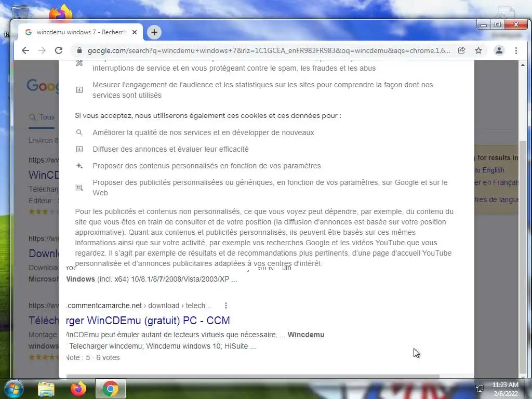The image size is (532, 399).
Task: Open a new tab with the plus button
Action: [154, 32]
